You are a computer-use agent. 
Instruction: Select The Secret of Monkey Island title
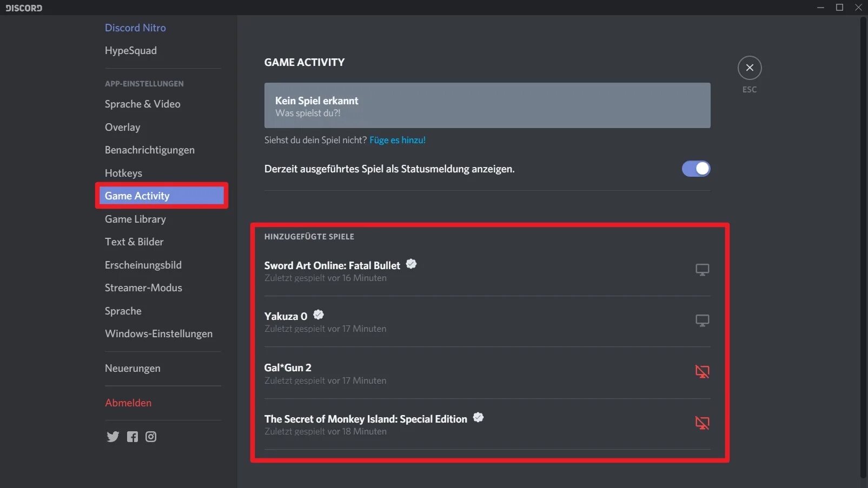[x=366, y=419]
